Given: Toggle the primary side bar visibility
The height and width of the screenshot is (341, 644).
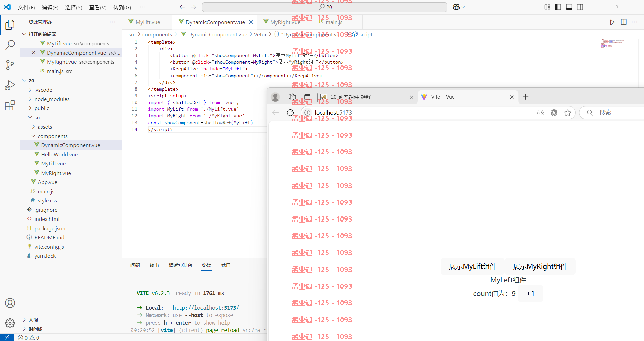Looking at the screenshot, I should pos(558,7).
